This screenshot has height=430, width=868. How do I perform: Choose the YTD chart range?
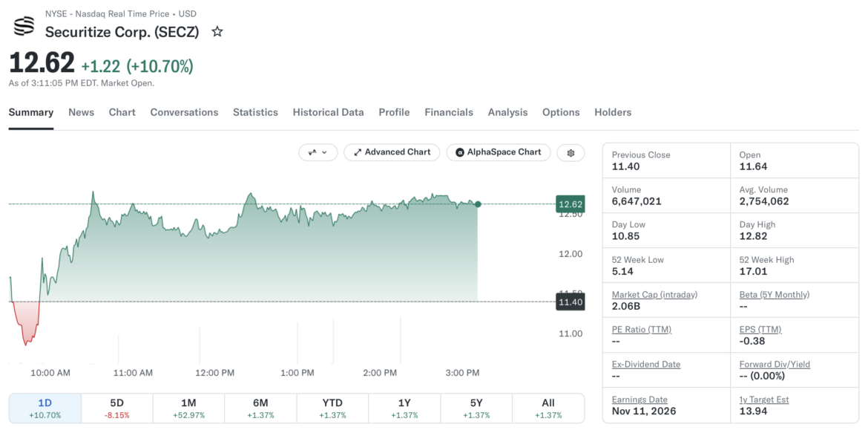[x=332, y=408]
